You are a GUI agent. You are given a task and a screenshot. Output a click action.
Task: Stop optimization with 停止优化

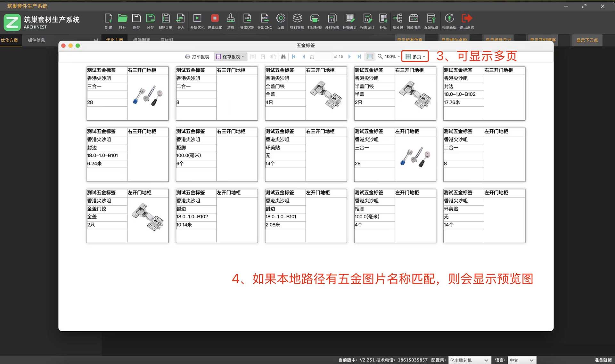[x=215, y=21]
